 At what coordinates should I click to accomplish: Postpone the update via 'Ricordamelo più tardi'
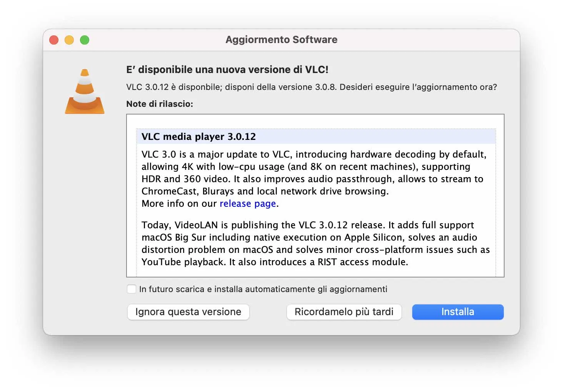(x=344, y=312)
